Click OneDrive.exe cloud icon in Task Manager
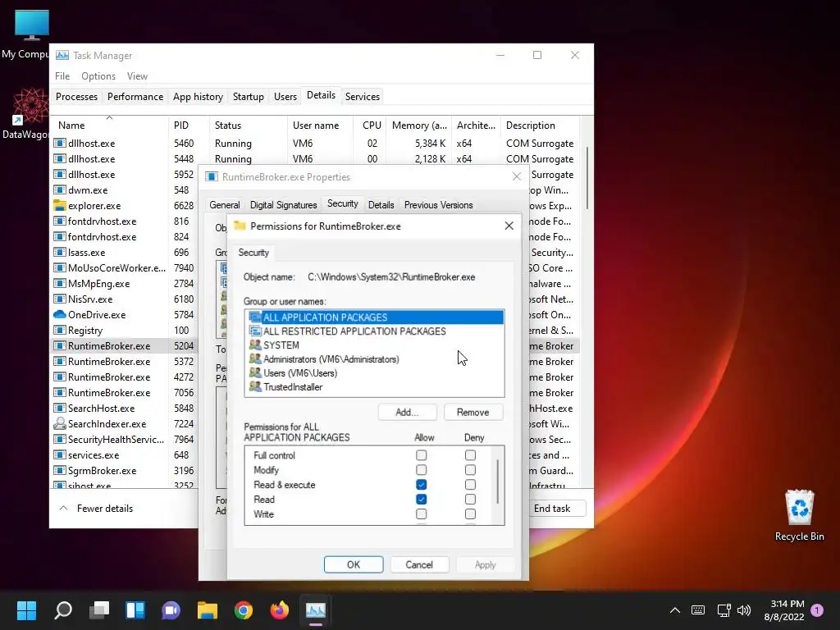This screenshot has width=840, height=630. 59,314
